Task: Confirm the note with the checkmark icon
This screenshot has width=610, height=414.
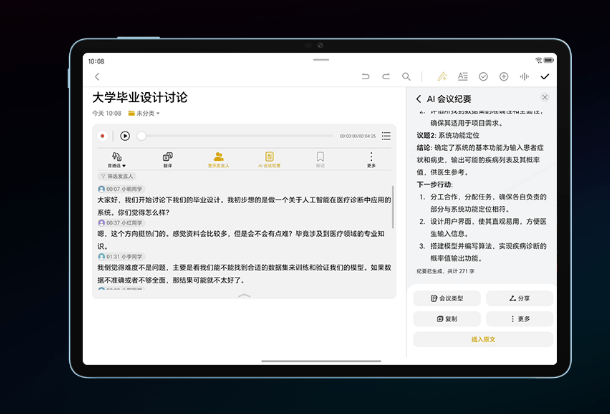Action: (545, 77)
